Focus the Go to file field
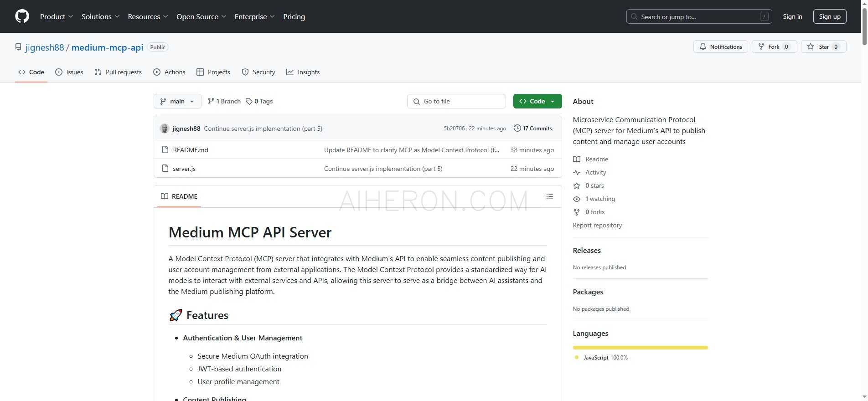Viewport: 868px width, 401px height. click(x=456, y=101)
